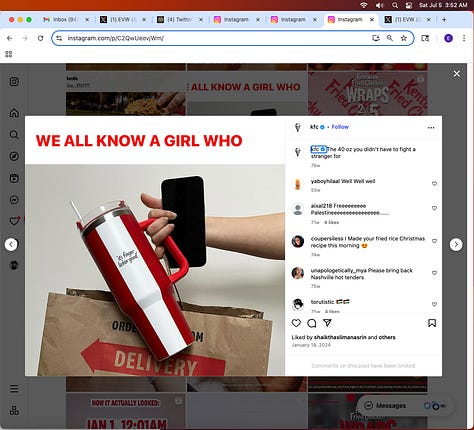Viewport: 474px width, 430px height.
Task: Like torutistic's comment
Action: tap(434, 304)
